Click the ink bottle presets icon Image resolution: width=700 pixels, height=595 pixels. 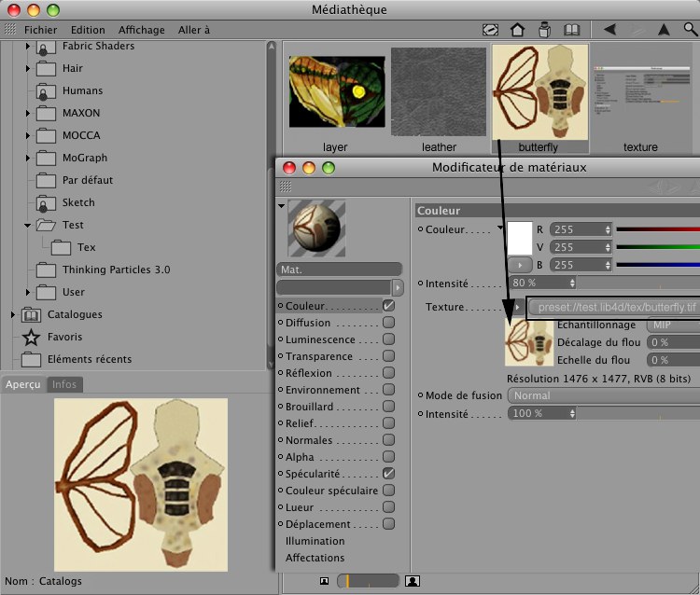(x=545, y=30)
